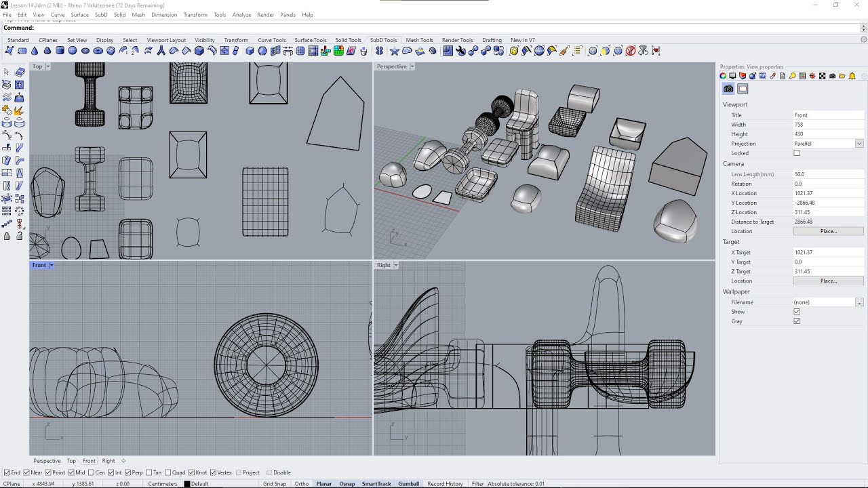This screenshot has width=868, height=488.
Task: Toggle the Vertex osnap checkbox
Action: point(213,472)
